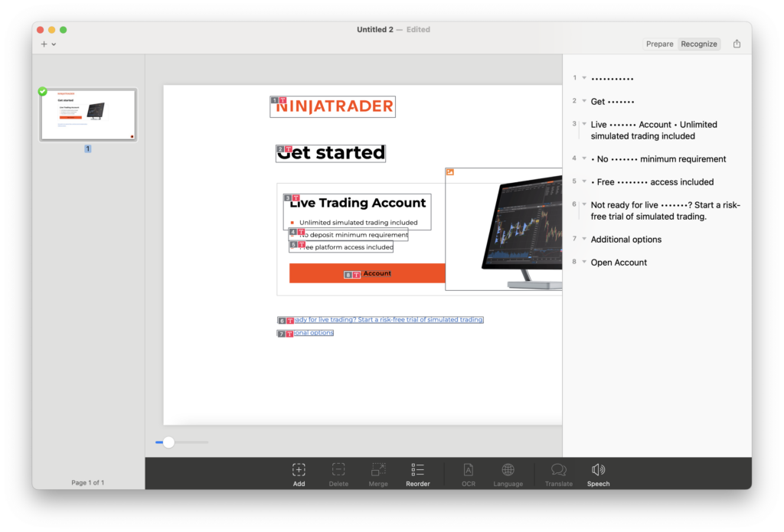784x532 pixels.
Task: Activate the Speech speaker icon
Action: (598, 474)
